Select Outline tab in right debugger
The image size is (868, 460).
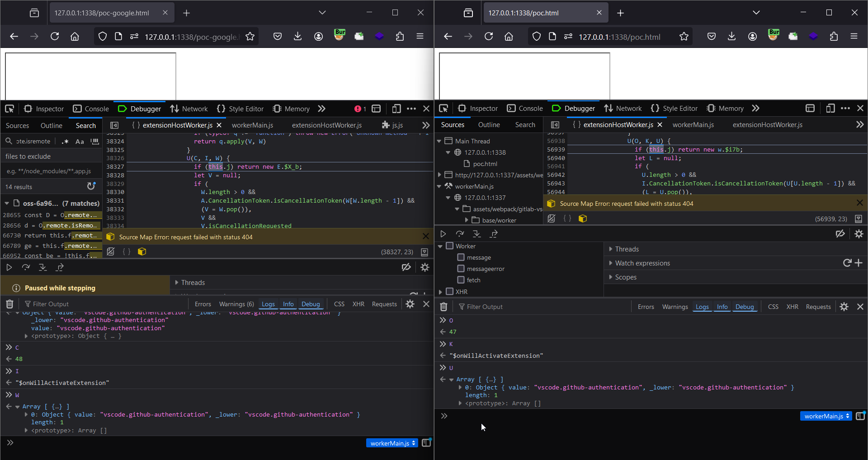click(489, 125)
